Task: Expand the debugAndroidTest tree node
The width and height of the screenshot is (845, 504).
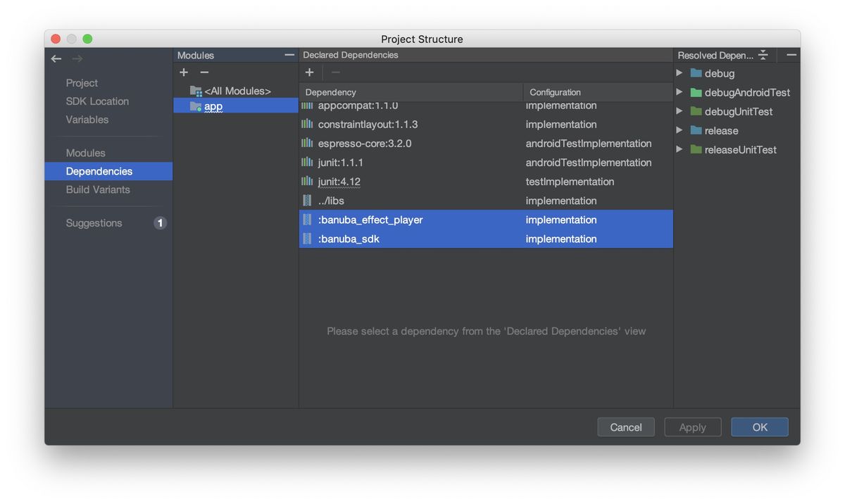Action: 680,92
